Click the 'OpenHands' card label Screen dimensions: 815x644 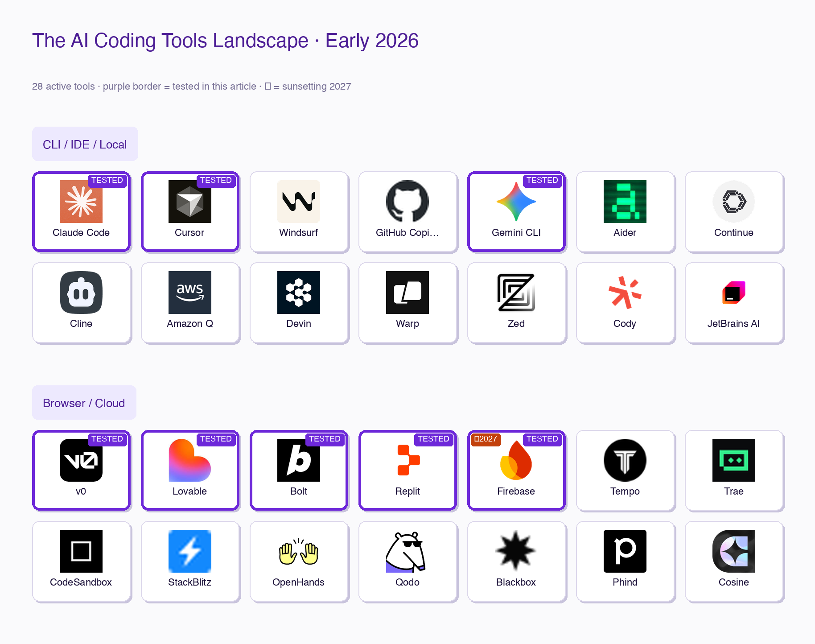point(299,582)
